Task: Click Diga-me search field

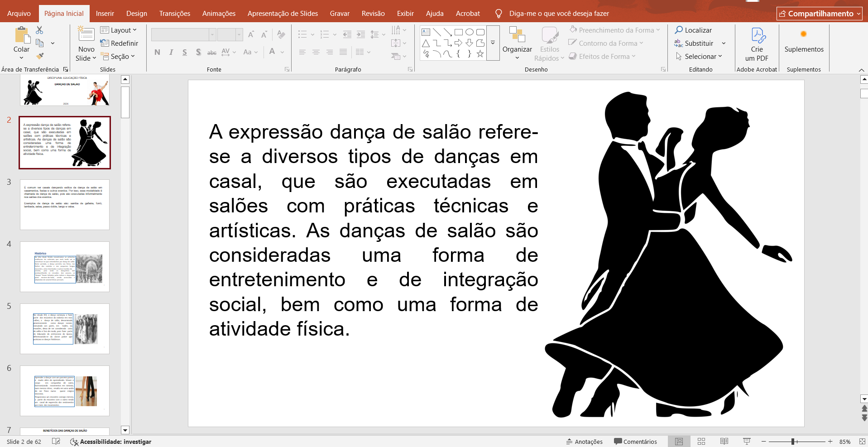Action: pyautogui.click(x=559, y=14)
